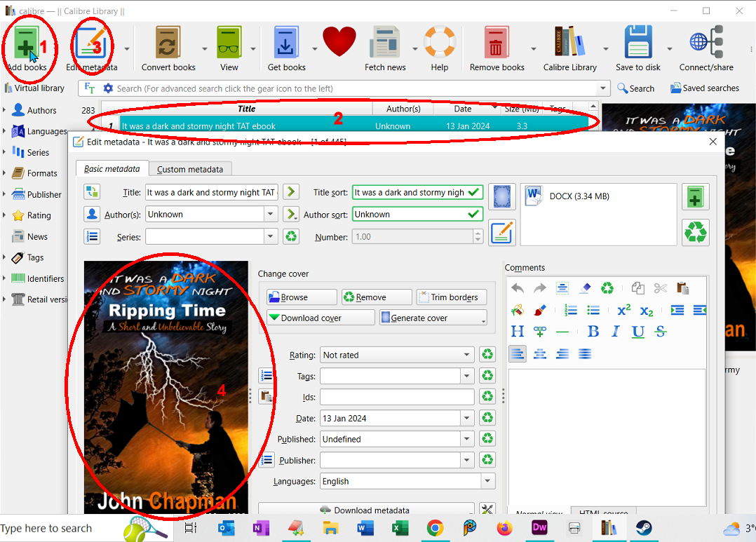
Task: Open the Connect/share tool
Action: tap(706, 43)
